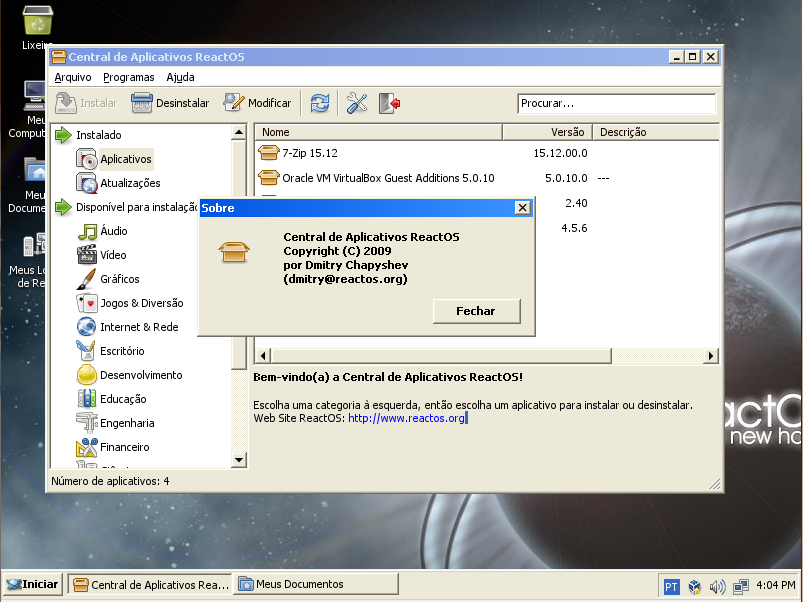The width and height of the screenshot is (803, 602).
Task: Click the Modificar toolbar button
Action: 258,103
